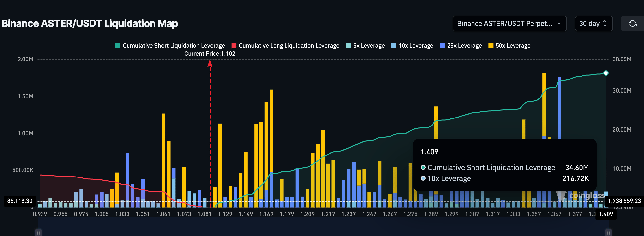Click the green Cumulative Short legend swatch

point(118,46)
